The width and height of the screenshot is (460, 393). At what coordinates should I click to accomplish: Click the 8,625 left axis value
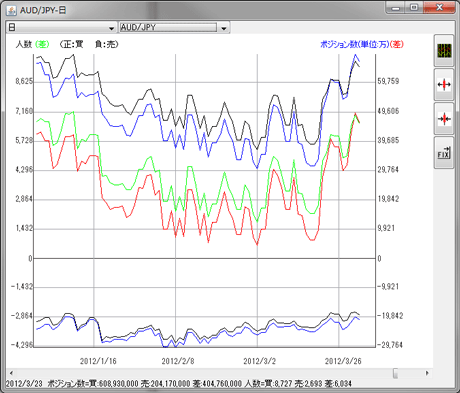pos(24,81)
